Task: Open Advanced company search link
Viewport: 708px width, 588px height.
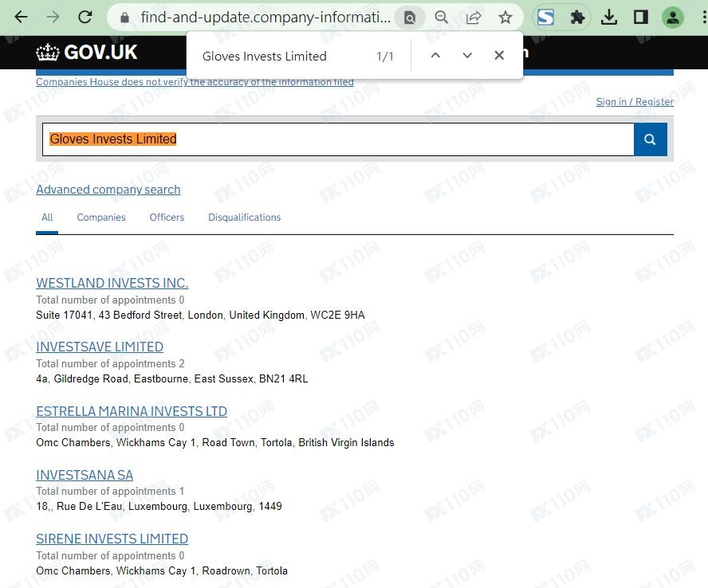Action: point(108,190)
